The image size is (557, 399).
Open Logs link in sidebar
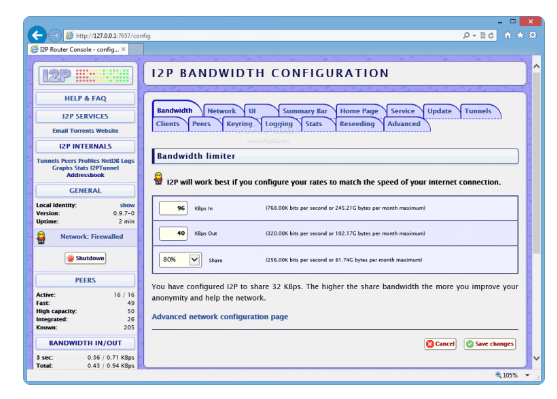click(x=128, y=161)
